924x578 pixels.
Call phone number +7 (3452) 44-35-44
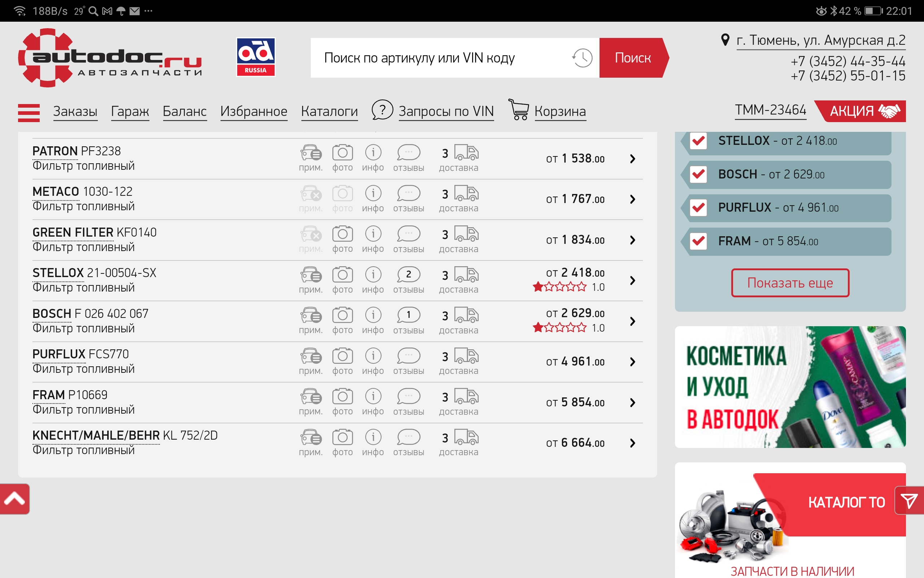pos(847,61)
